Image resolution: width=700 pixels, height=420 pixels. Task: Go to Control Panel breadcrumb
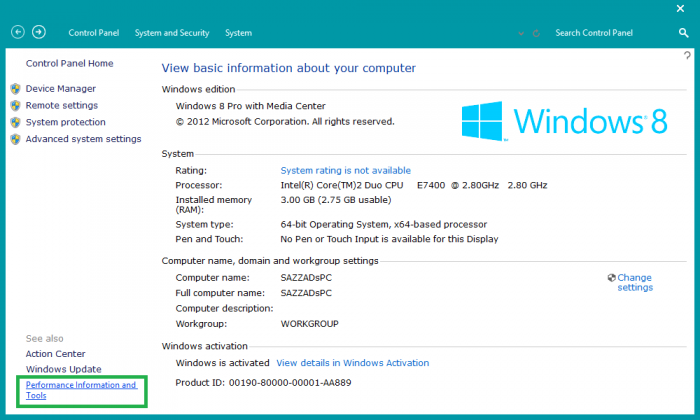(93, 33)
